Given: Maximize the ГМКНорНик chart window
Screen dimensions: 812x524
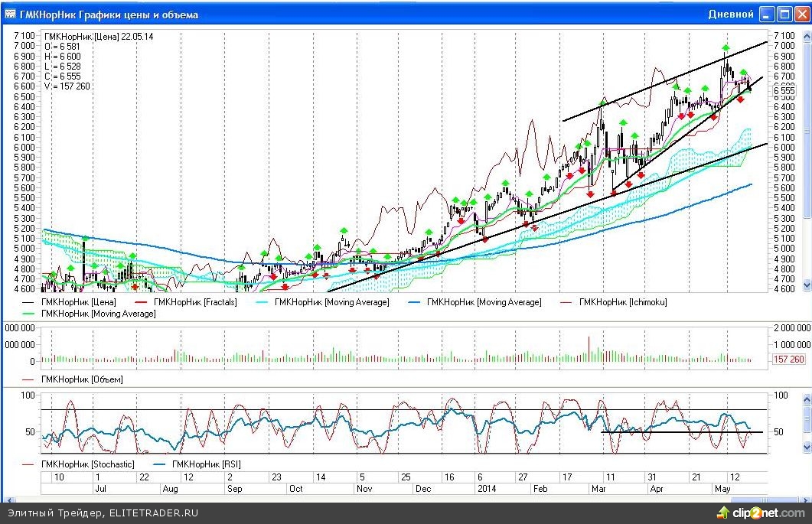Looking at the screenshot, I should (784, 14).
